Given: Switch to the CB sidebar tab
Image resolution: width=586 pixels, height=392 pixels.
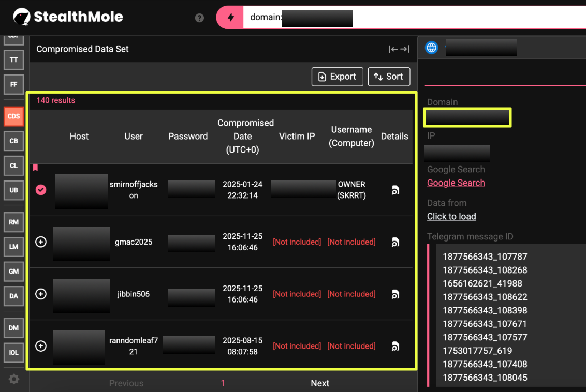Looking at the screenshot, I should 14,141.
